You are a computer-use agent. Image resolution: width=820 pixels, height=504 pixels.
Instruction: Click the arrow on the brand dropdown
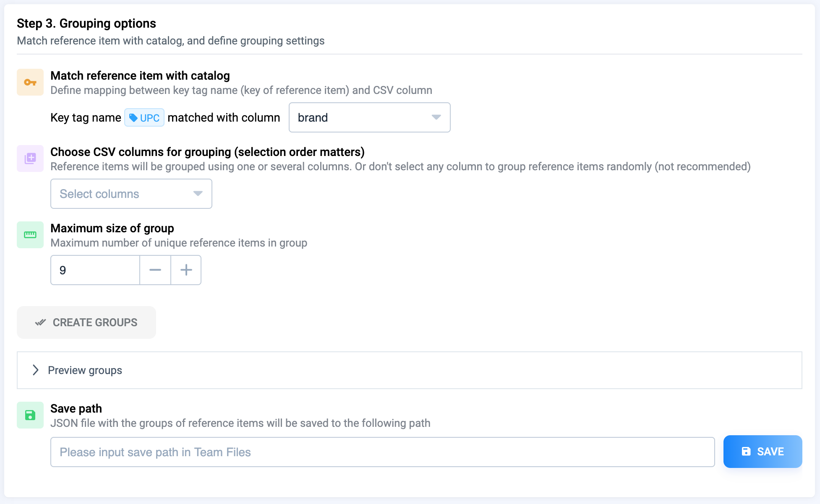[436, 117]
